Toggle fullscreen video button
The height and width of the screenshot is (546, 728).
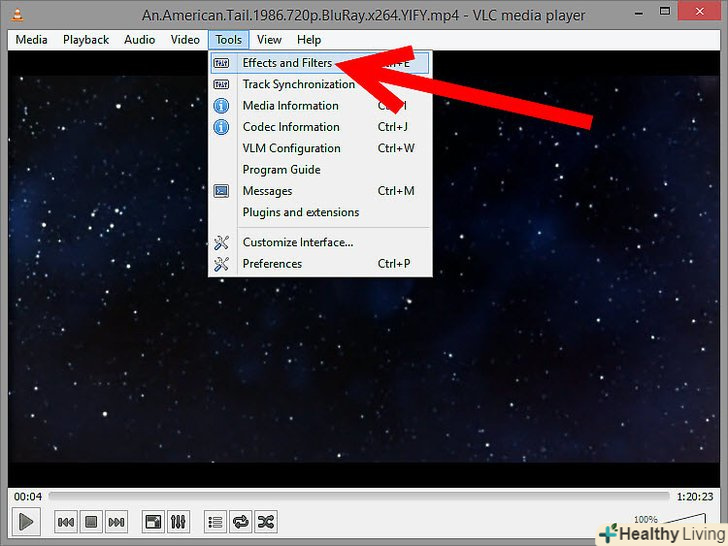(x=153, y=522)
